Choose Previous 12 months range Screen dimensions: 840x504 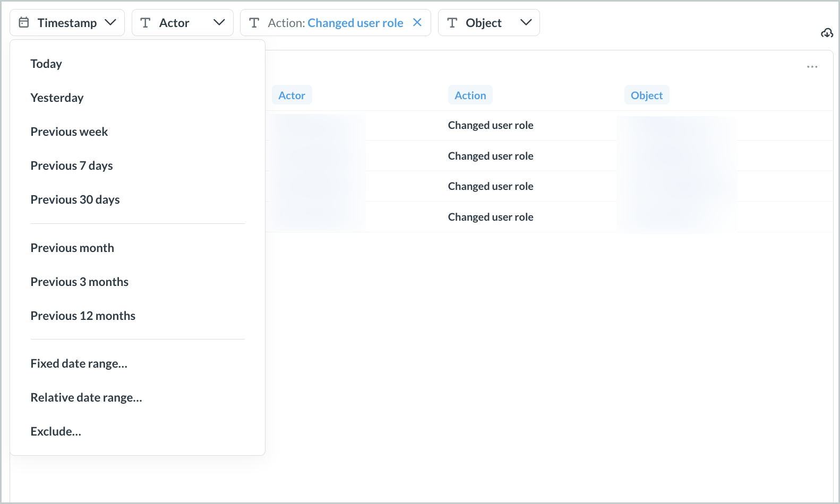coord(83,316)
